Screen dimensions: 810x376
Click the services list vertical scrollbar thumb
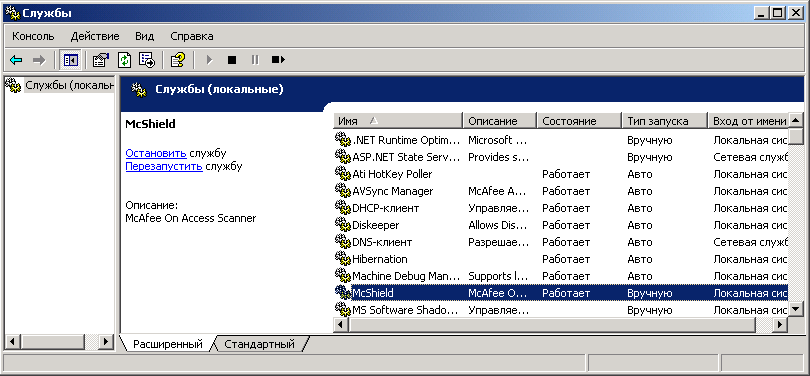[x=796, y=137]
